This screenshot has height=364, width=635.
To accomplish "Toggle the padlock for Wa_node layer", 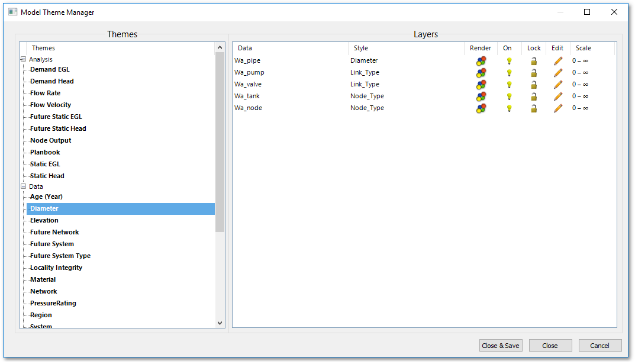I will coord(534,108).
